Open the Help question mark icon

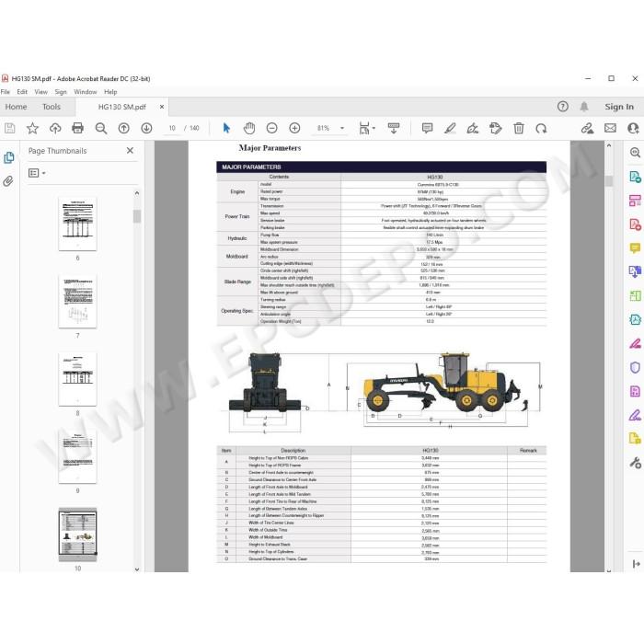563,107
